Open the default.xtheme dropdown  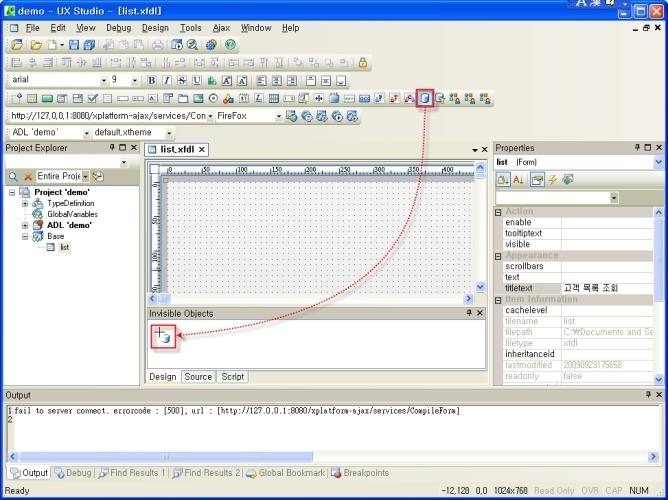(169, 133)
